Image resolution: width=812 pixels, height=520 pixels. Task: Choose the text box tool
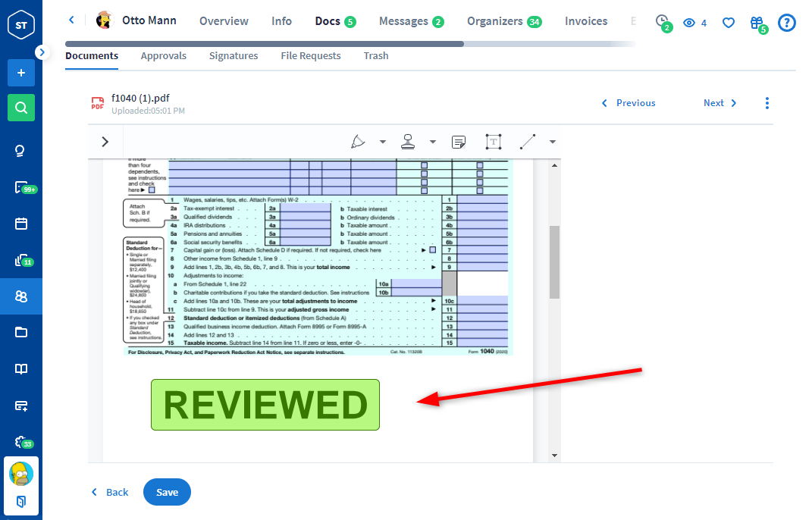494,142
